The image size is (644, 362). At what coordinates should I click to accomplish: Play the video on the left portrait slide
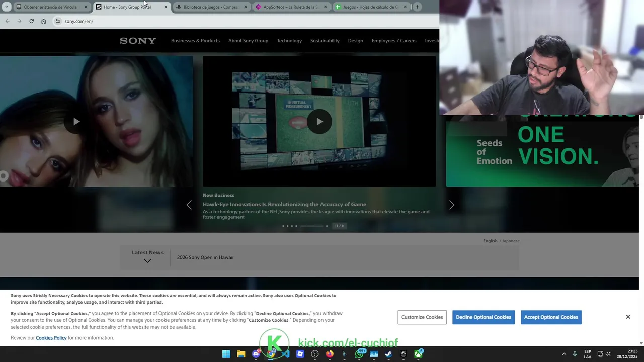pyautogui.click(x=76, y=121)
